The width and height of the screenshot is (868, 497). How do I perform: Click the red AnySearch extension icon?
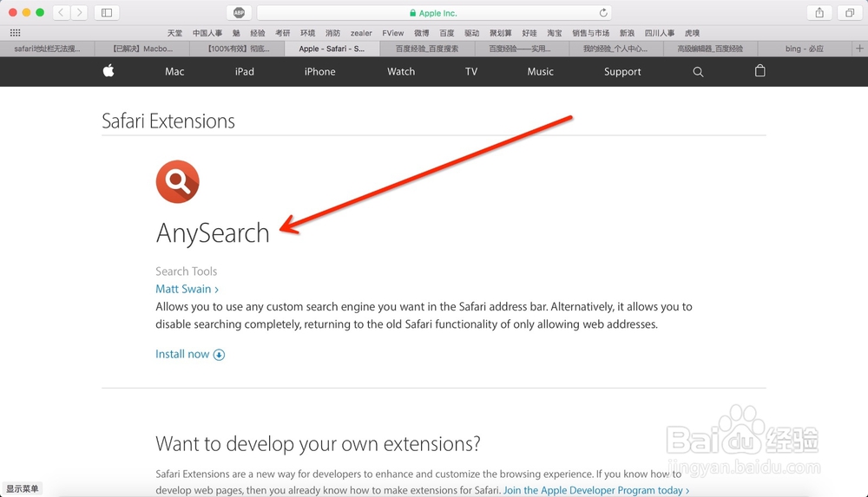[x=177, y=181]
